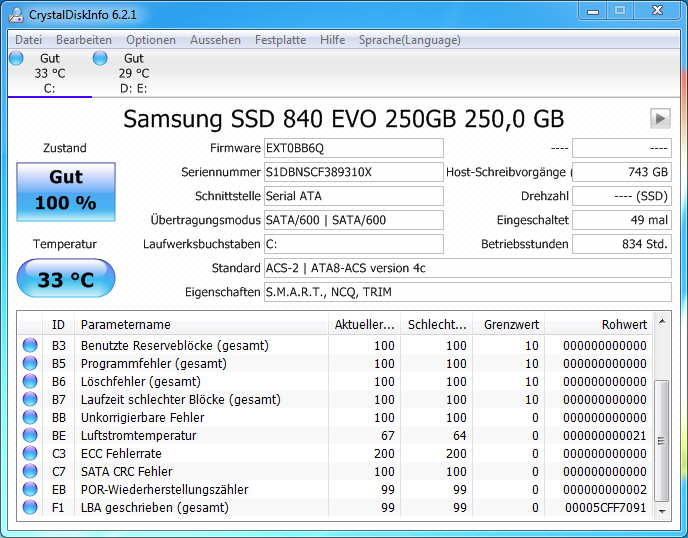Click the SMART list scroll up arrow

pyautogui.click(x=662, y=322)
